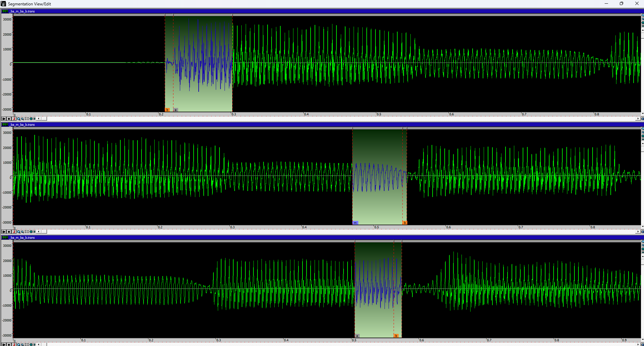Select orange 'b' segment label in middle waveform
This screenshot has height=346, width=644.
[x=405, y=223]
